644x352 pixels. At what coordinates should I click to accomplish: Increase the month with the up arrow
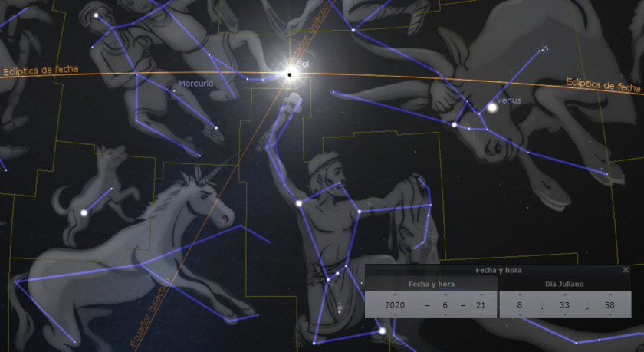click(445, 294)
